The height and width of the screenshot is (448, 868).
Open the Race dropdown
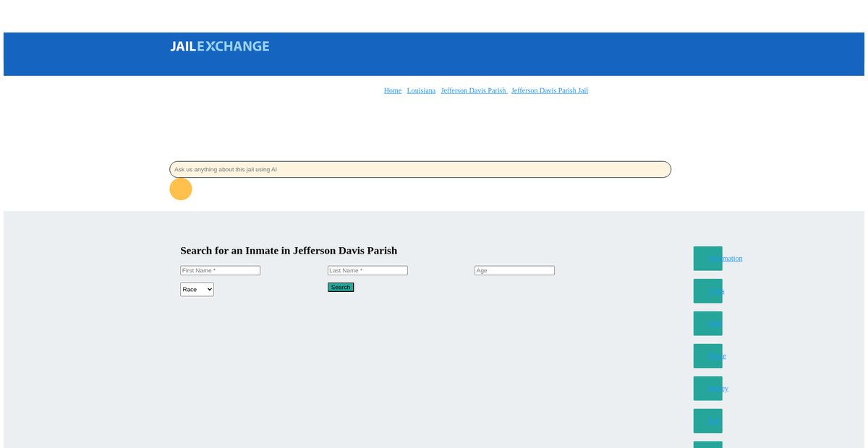tap(197, 289)
